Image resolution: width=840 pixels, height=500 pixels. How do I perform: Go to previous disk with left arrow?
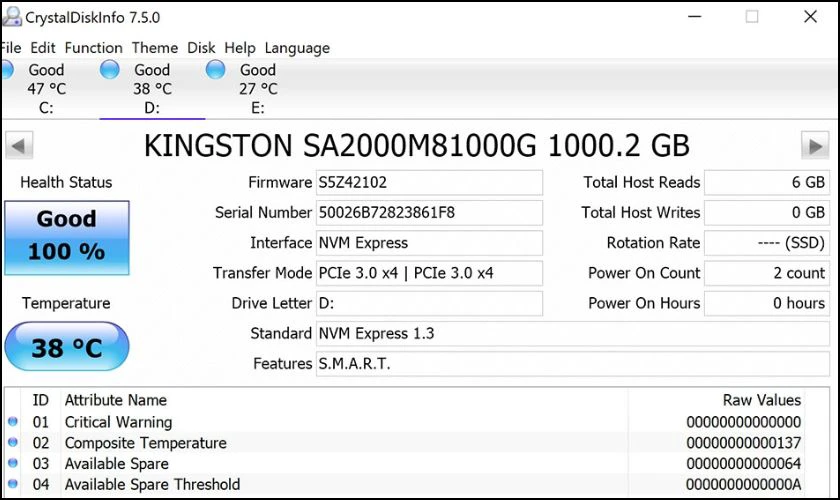19,145
